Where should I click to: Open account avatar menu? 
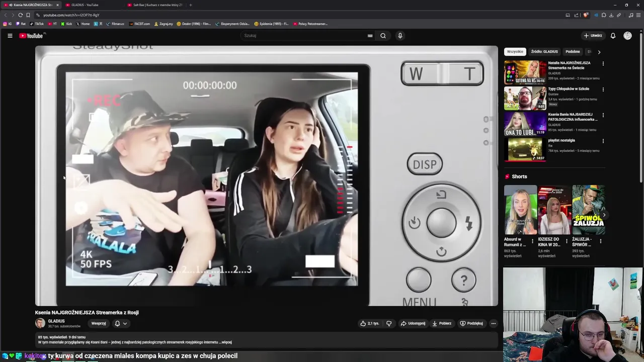(627, 36)
